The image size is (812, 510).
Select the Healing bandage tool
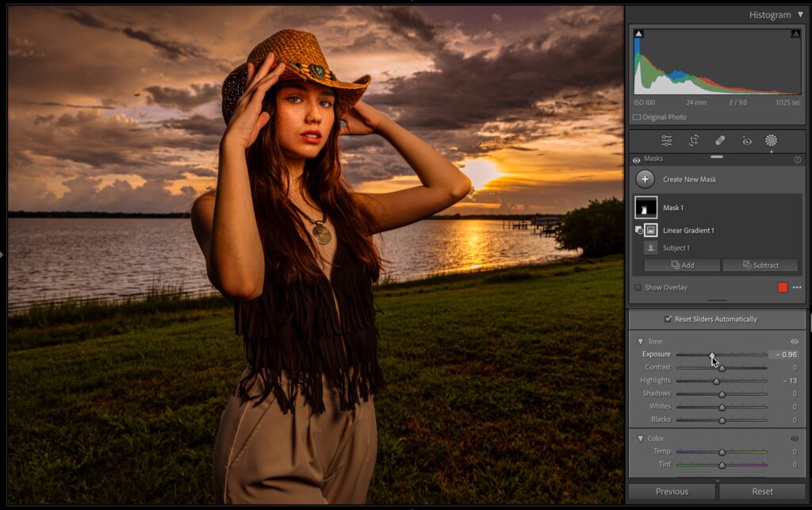coord(720,140)
